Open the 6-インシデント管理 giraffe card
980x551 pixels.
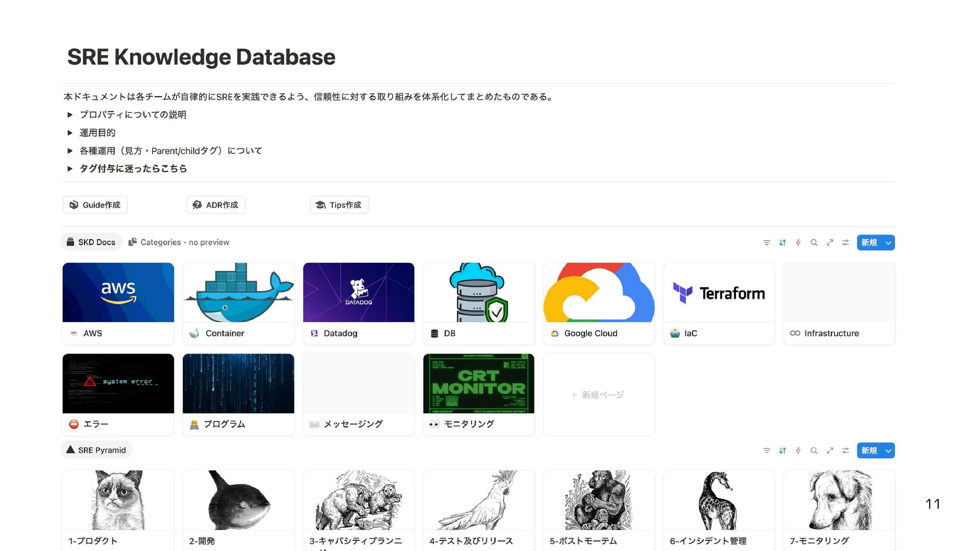click(x=719, y=510)
